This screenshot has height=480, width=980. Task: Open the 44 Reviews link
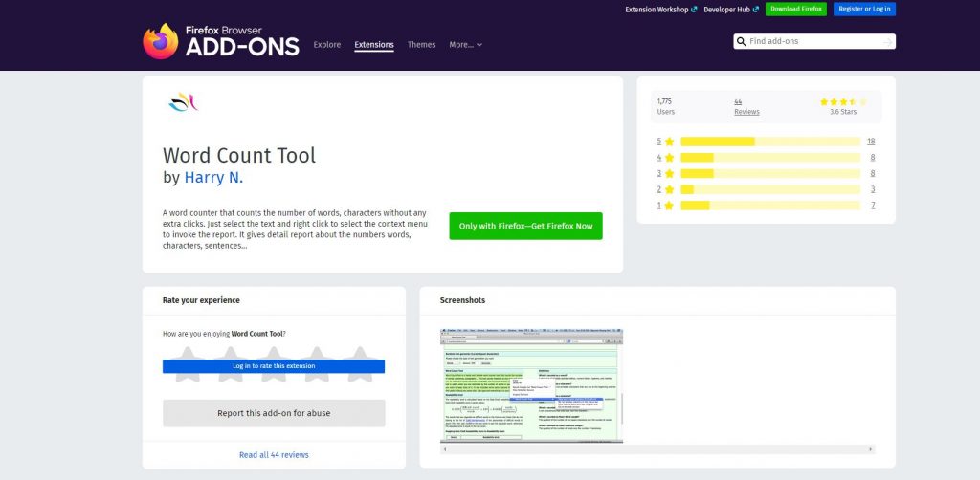pyautogui.click(x=746, y=107)
